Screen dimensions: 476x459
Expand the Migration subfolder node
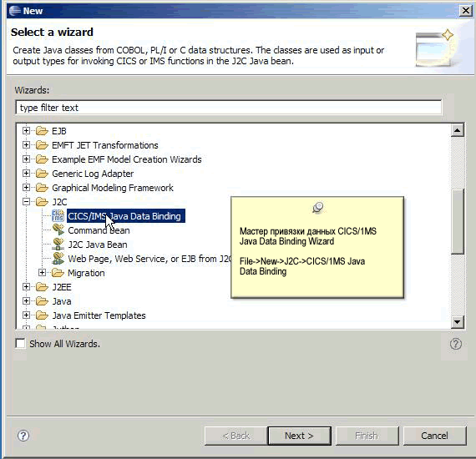tap(43, 273)
